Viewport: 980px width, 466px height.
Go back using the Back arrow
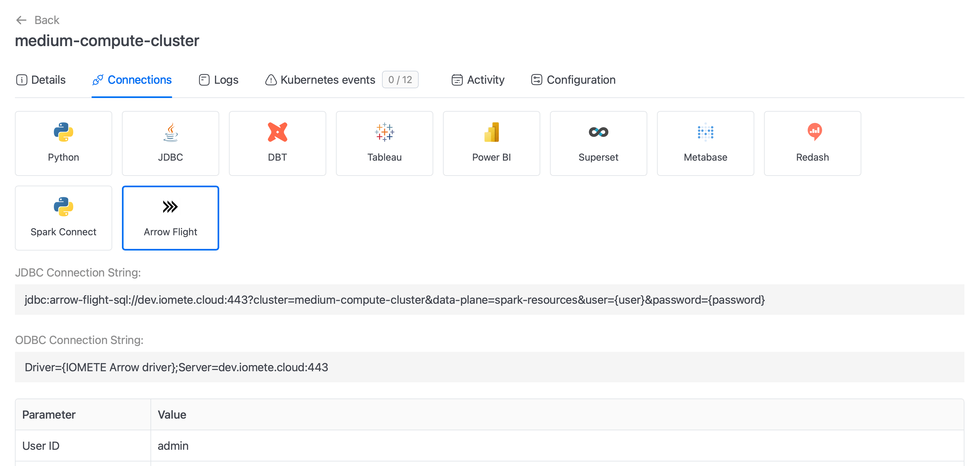[x=21, y=20]
